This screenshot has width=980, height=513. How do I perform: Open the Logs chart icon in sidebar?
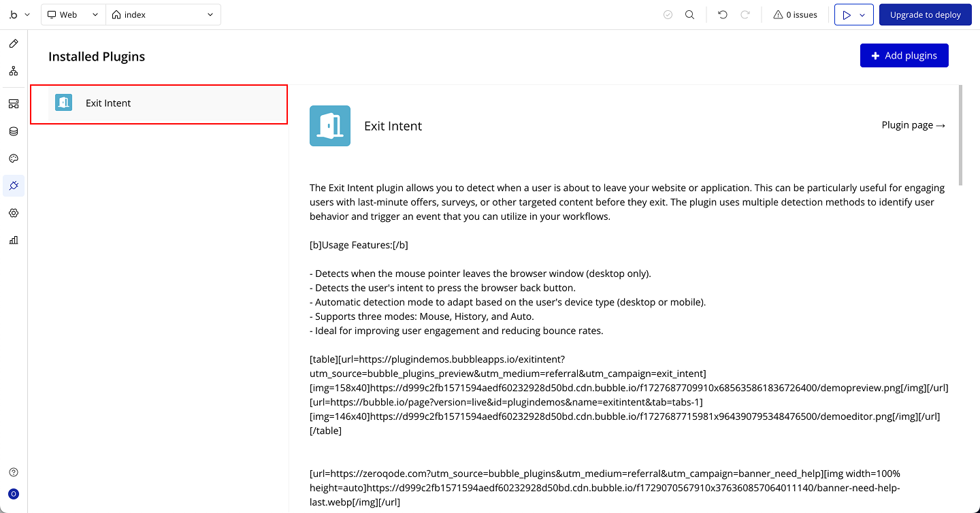(14, 240)
